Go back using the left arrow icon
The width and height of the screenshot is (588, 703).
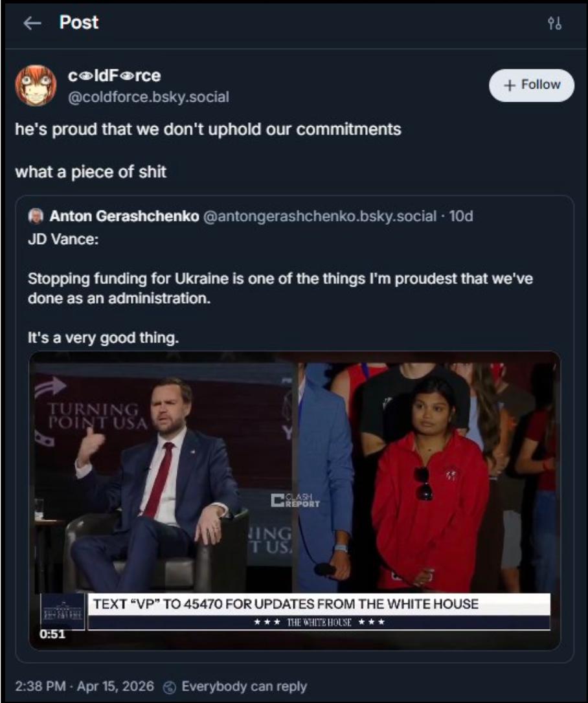[32, 23]
